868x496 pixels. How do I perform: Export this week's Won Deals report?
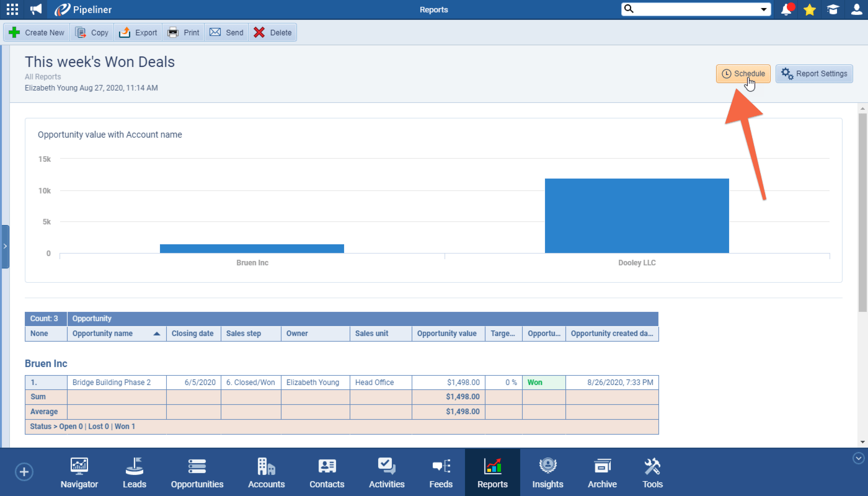tap(138, 32)
